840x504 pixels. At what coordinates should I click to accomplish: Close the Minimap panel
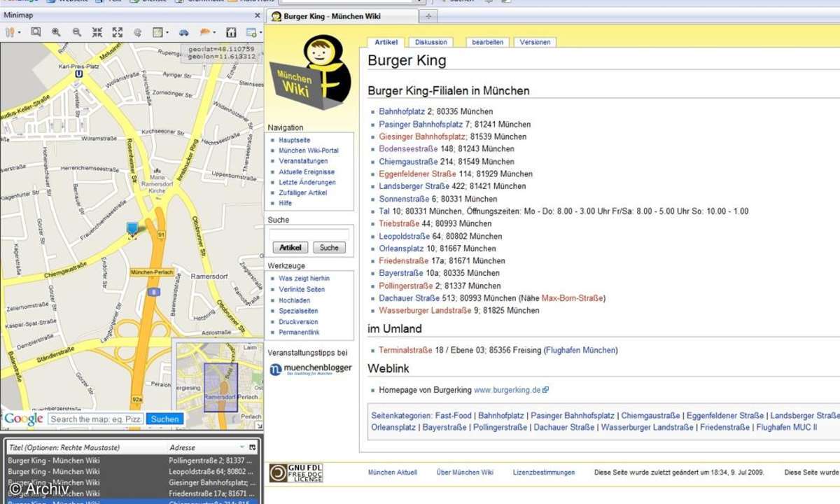[x=257, y=15]
